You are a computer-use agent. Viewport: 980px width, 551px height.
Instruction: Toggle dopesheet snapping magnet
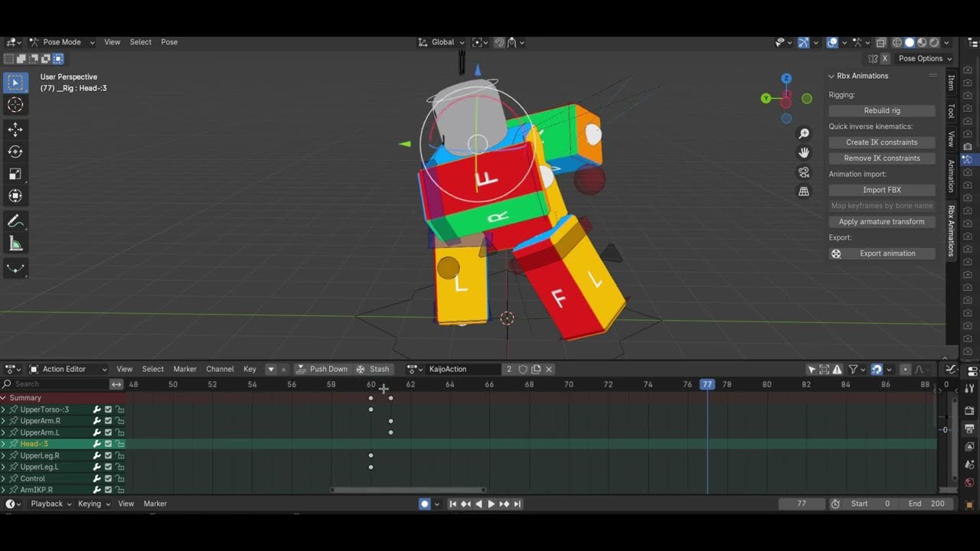[877, 369]
